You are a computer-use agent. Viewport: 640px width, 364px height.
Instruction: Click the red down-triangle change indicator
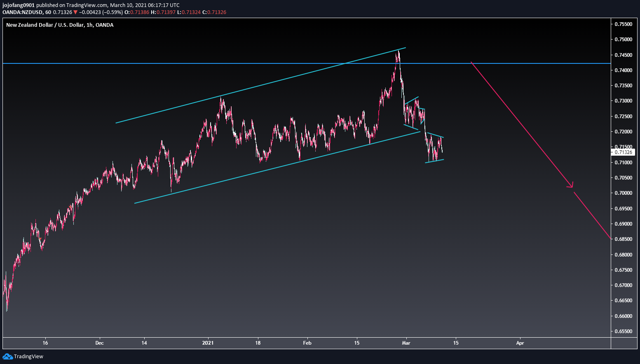[x=75, y=12]
